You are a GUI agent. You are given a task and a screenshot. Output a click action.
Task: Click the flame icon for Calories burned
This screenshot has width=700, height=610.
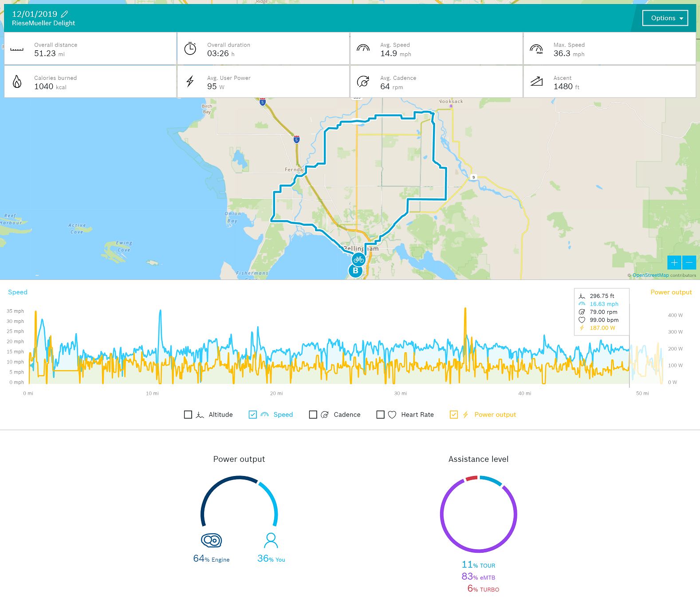point(17,82)
